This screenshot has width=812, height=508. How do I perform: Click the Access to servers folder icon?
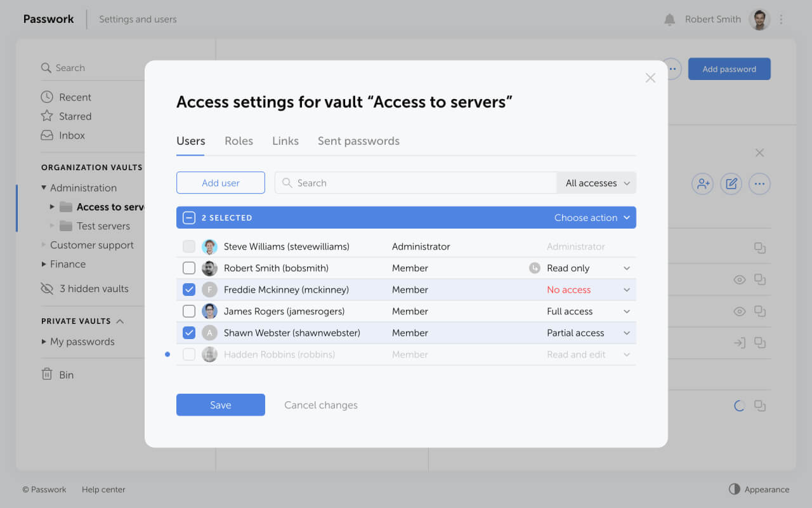click(66, 207)
